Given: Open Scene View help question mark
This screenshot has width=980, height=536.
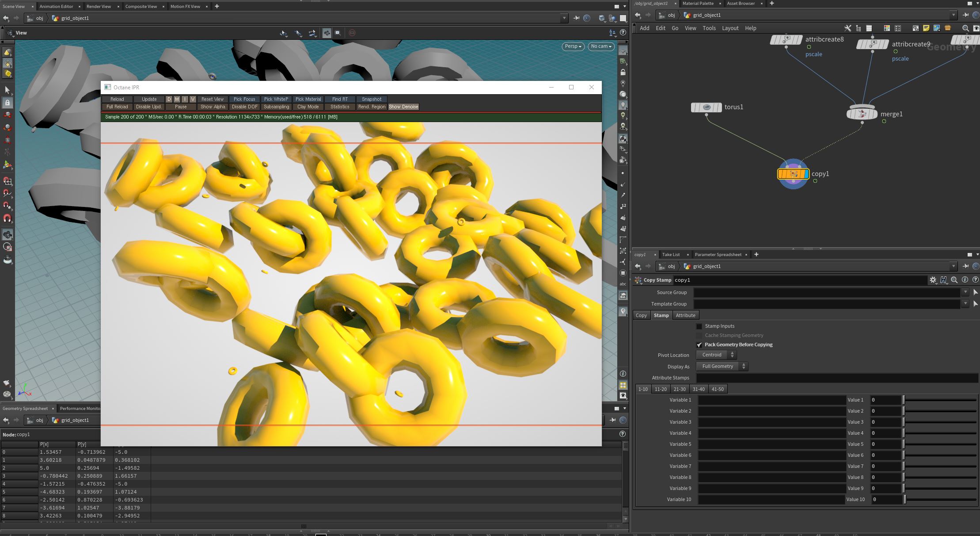Looking at the screenshot, I should point(623,33).
